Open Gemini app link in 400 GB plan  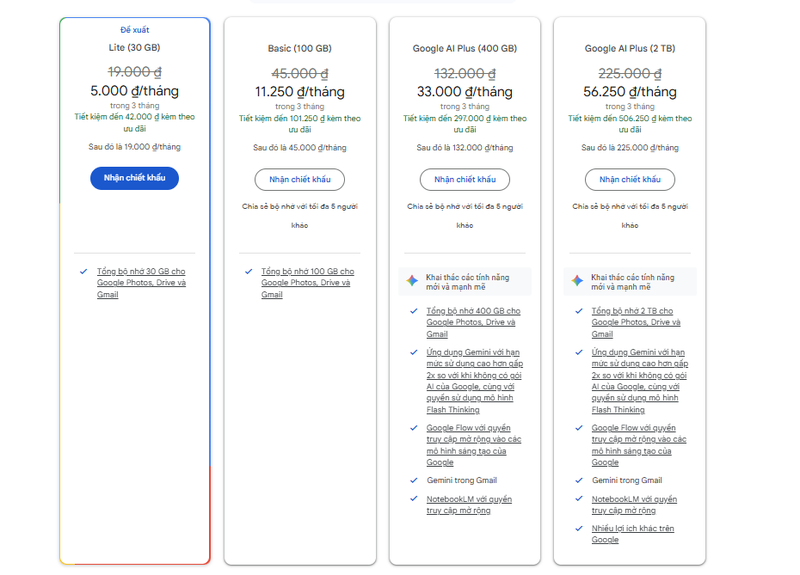pos(474,381)
